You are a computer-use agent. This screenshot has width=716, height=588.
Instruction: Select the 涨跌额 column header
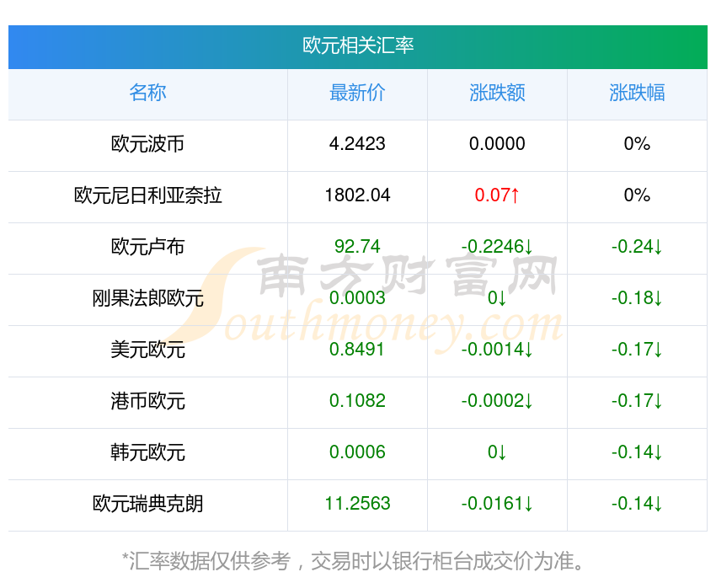point(497,93)
